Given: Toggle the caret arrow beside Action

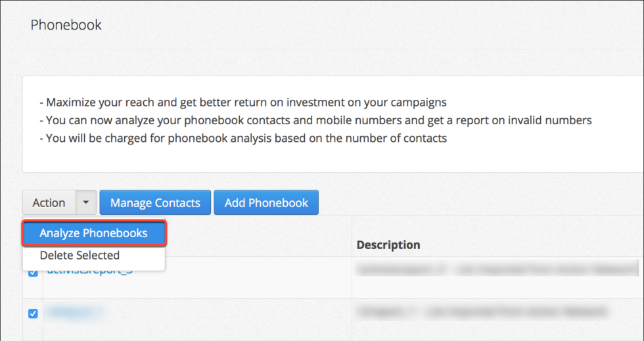Looking at the screenshot, I should [86, 202].
